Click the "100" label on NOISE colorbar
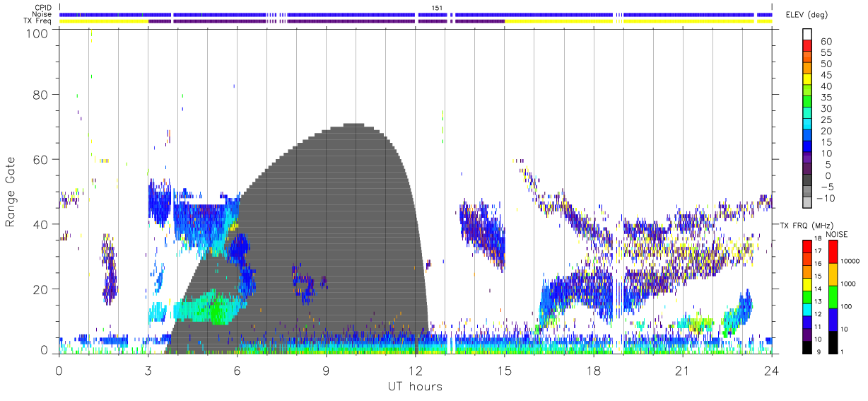Viewport: 868px width, 401px height. pyautogui.click(x=846, y=307)
